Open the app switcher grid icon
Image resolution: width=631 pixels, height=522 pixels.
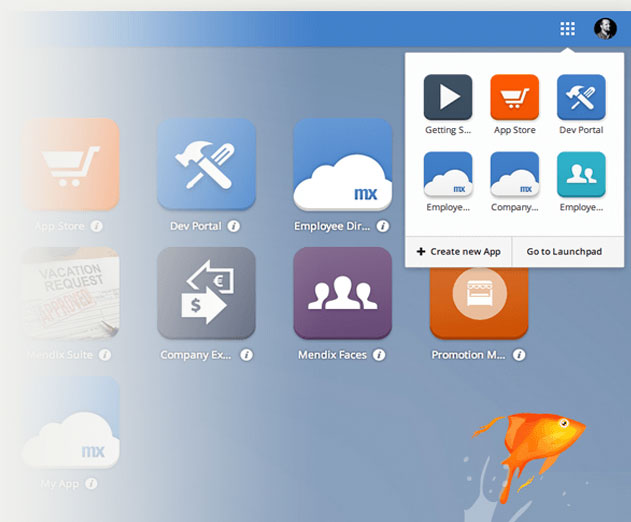point(567,29)
